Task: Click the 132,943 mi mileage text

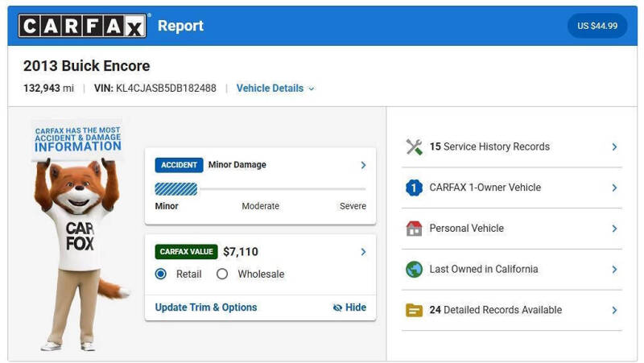Action: point(48,89)
